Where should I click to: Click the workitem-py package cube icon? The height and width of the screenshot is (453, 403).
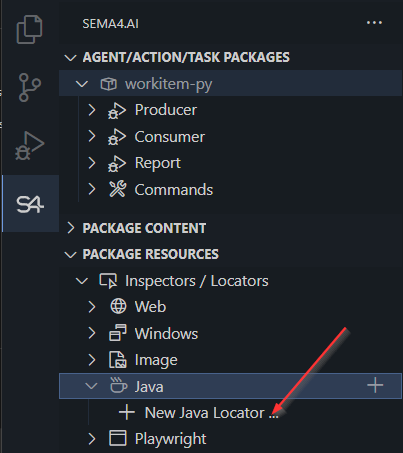coord(109,84)
